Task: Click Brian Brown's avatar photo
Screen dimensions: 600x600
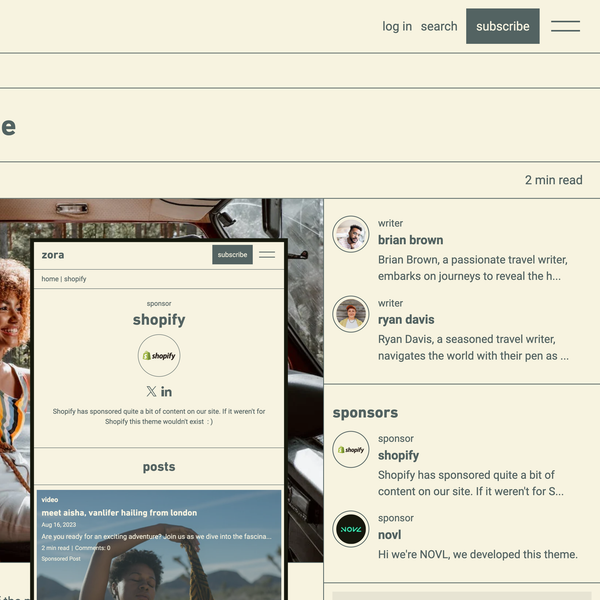Action: click(351, 234)
